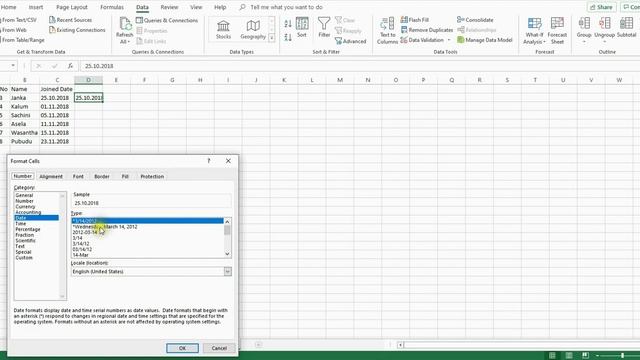Open What-If Analysis menu
The image size is (640, 360).
point(534,31)
